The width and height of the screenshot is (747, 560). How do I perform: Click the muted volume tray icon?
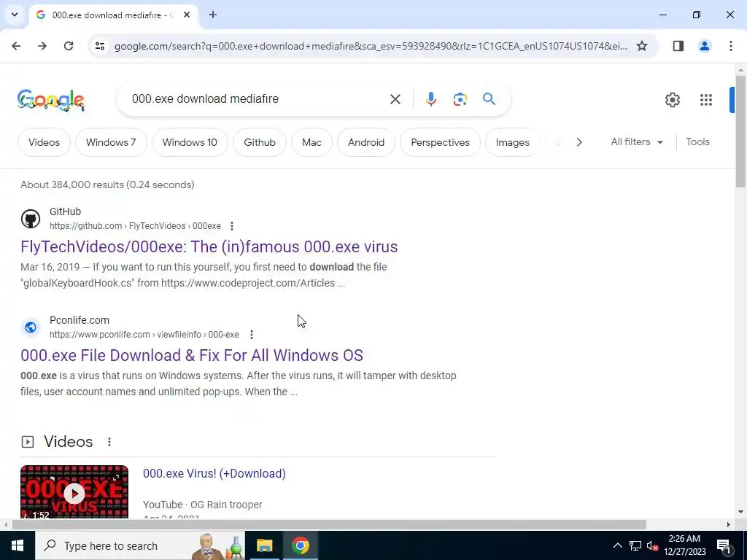(653, 545)
